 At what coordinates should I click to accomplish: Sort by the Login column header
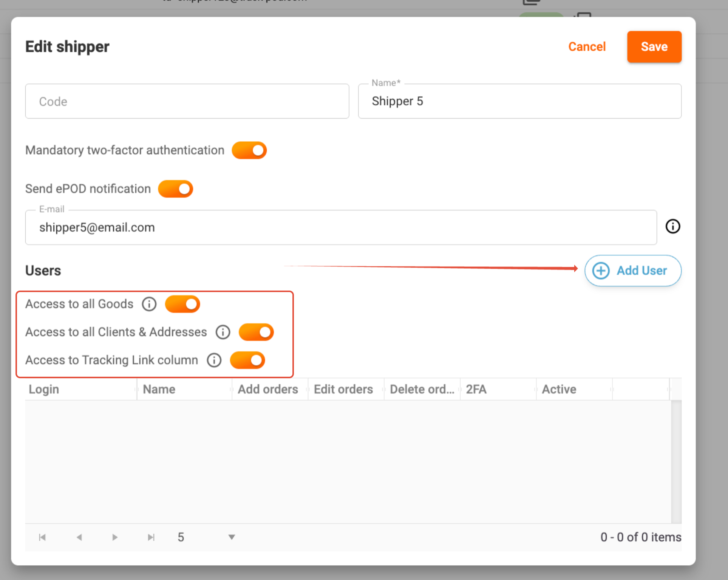[44, 389]
